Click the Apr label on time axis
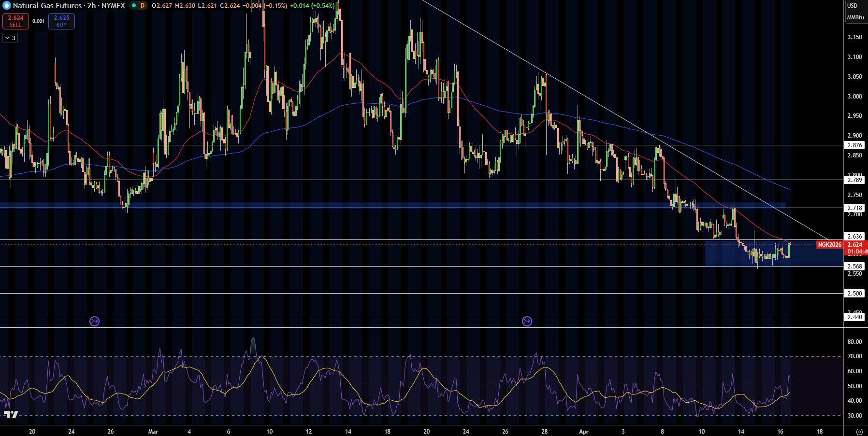This screenshot has width=868, height=436. tap(584, 432)
